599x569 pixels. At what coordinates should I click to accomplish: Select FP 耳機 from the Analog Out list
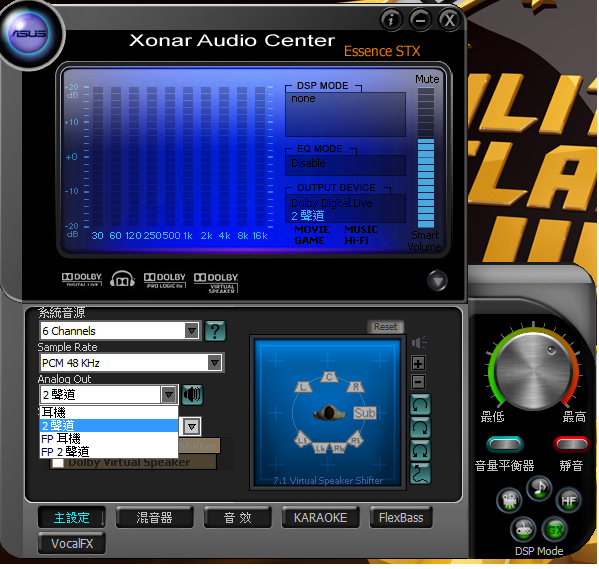[109, 439]
